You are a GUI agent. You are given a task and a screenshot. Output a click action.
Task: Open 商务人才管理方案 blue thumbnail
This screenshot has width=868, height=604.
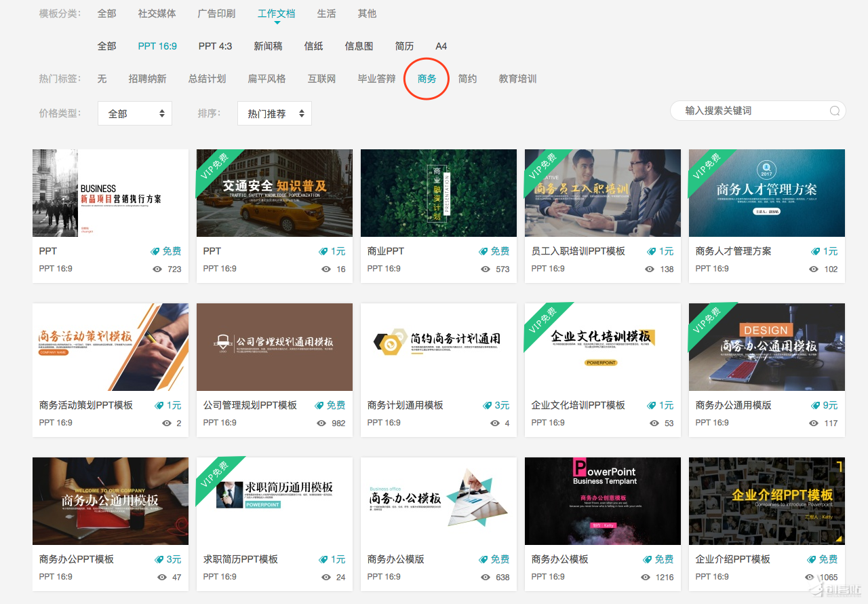coord(767,193)
